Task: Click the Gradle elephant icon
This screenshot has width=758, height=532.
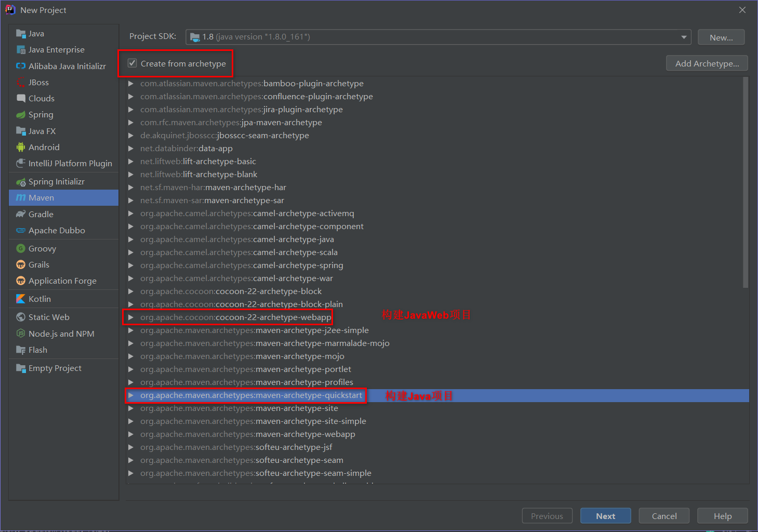Action: (21, 214)
